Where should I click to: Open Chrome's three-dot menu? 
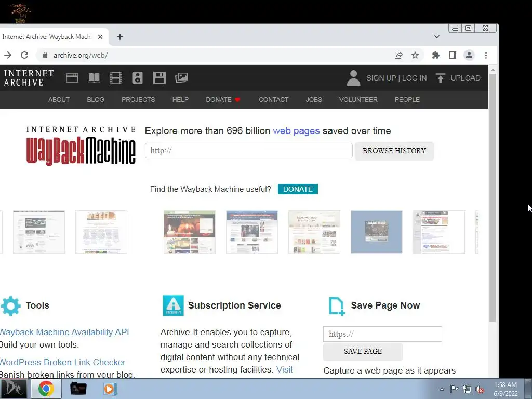(x=486, y=55)
